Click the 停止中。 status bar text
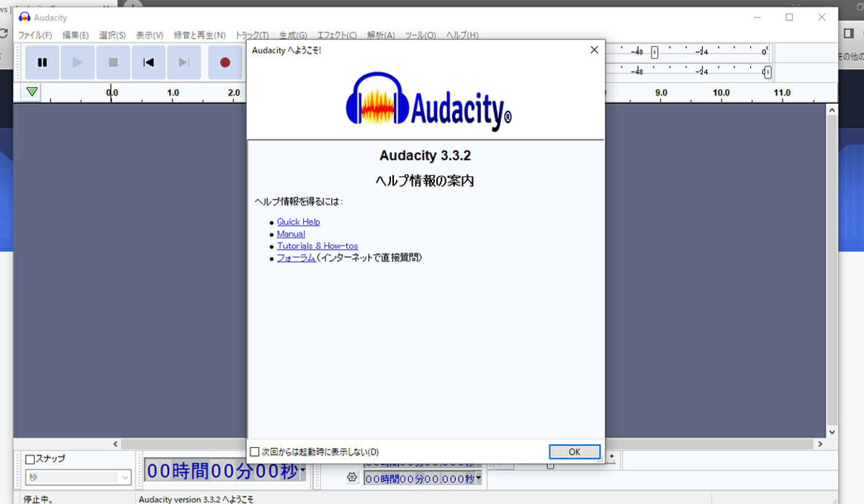This screenshot has height=504, width=864. pos(37,498)
